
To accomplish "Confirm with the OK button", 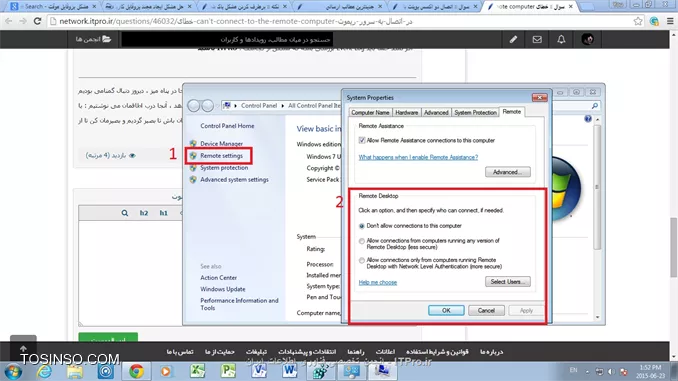I will point(446,311).
